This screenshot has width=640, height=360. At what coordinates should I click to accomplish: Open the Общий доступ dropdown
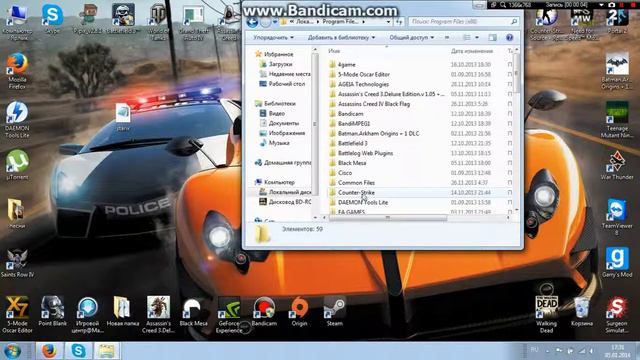pyautogui.click(x=411, y=38)
